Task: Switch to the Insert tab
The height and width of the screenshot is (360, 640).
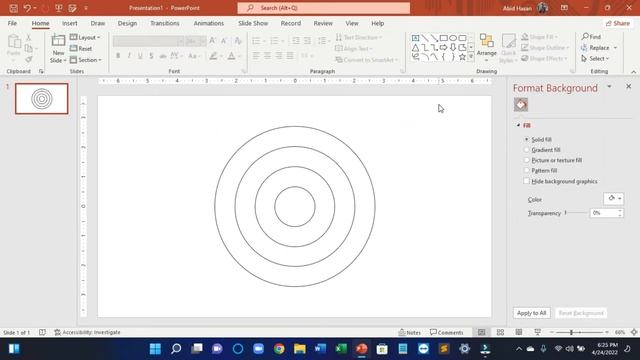Action: 70,23
